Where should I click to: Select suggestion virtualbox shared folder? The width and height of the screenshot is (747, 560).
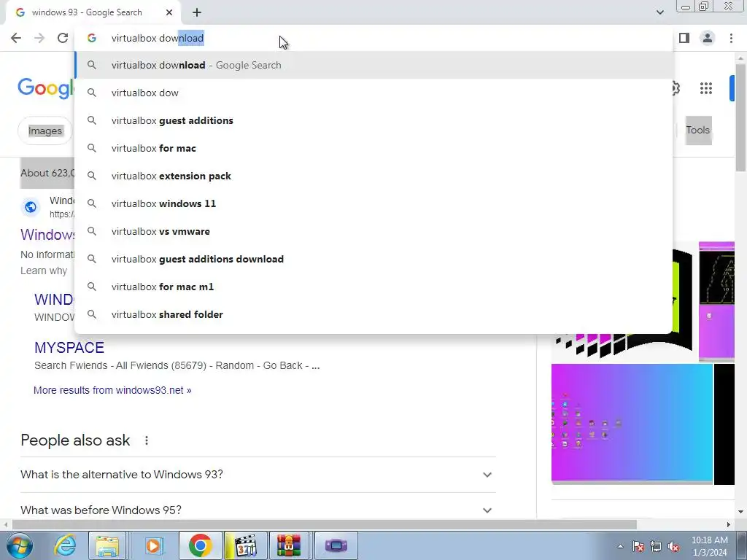[374, 314]
